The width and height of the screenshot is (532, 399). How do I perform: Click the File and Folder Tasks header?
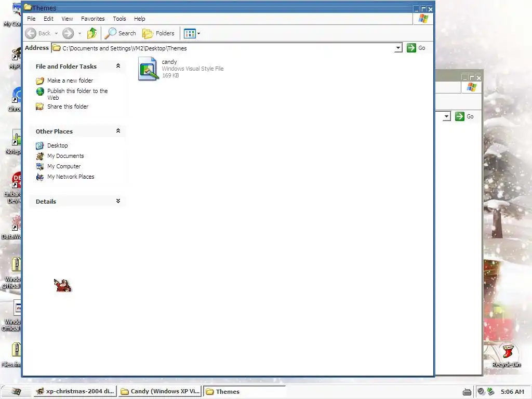click(x=66, y=66)
